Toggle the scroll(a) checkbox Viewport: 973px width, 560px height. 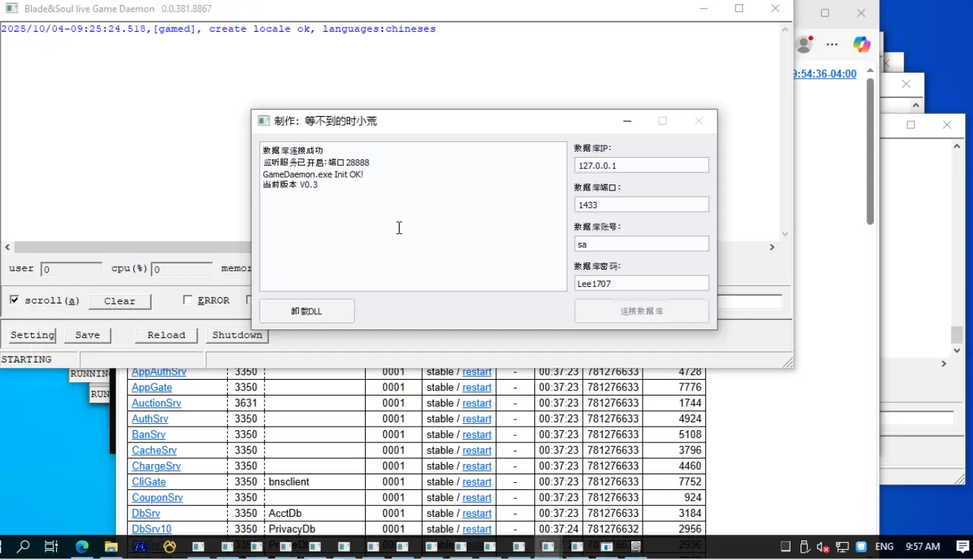[x=14, y=300]
